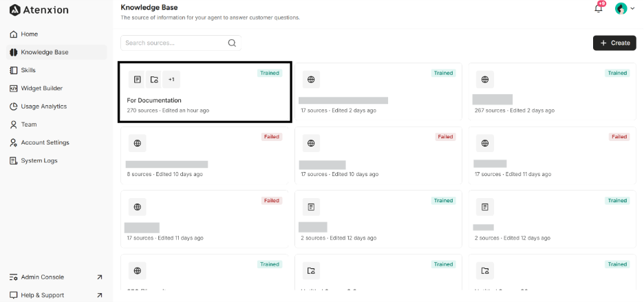This screenshot has height=302, width=644.
Task: Go to Home in the sidebar
Action: coord(56,34)
